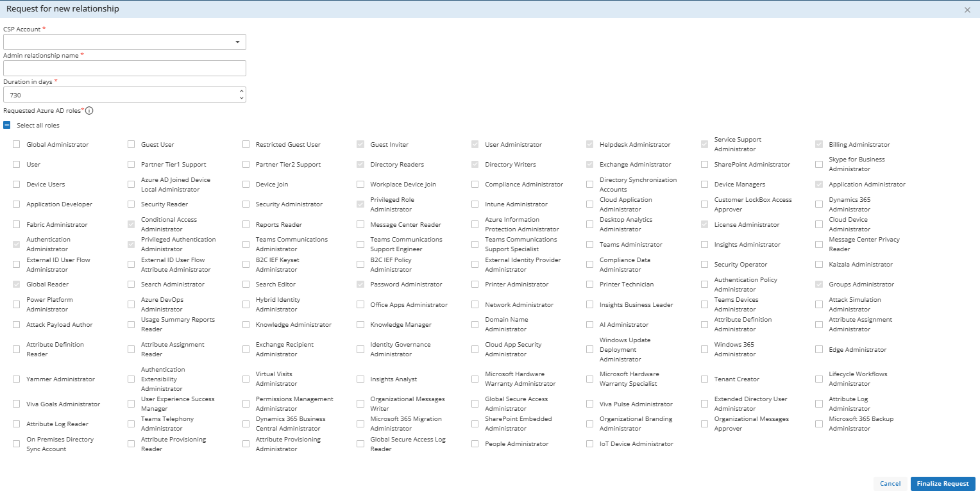This screenshot has width=980, height=496.
Task: Check the Security Administrator role
Action: pos(246,204)
